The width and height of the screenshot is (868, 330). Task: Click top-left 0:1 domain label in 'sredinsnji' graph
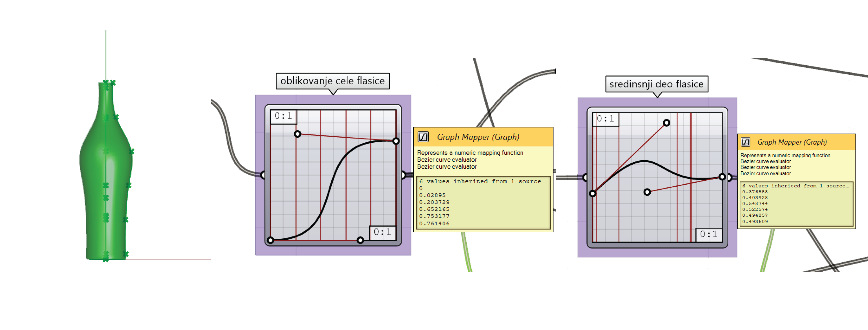(606, 119)
